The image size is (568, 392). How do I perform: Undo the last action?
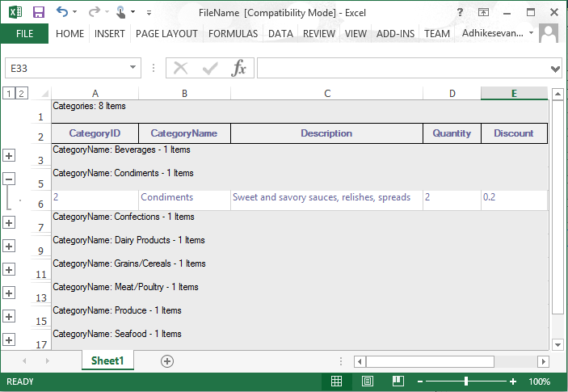click(61, 12)
